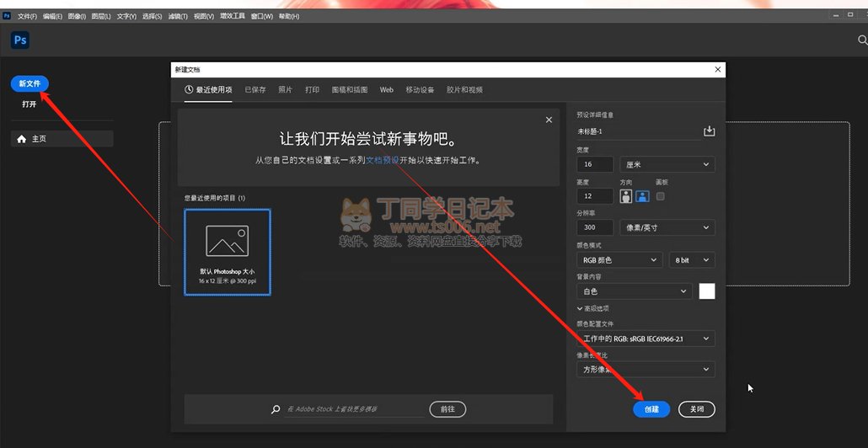This screenshot has width=868, height=448.
Task: Open the 像素/英寸 resolution unit dropdown
Action: click(x=667, y=227)
